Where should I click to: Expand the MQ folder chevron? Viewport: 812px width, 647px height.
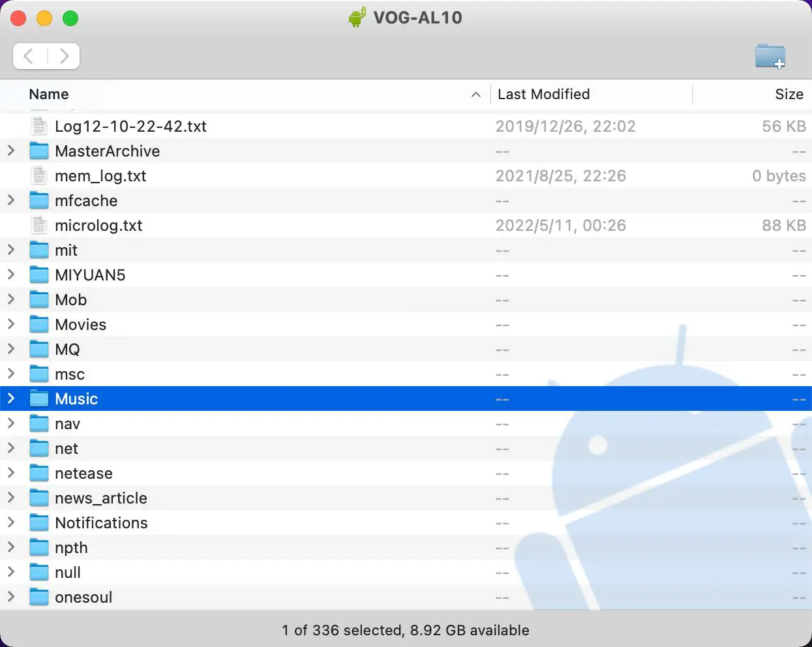(11, 349)
